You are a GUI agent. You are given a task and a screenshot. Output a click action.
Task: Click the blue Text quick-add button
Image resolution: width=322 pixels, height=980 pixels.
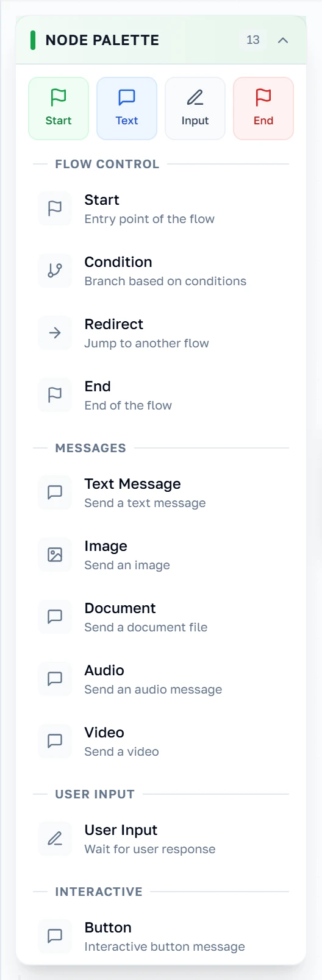(x=127, y=108)
